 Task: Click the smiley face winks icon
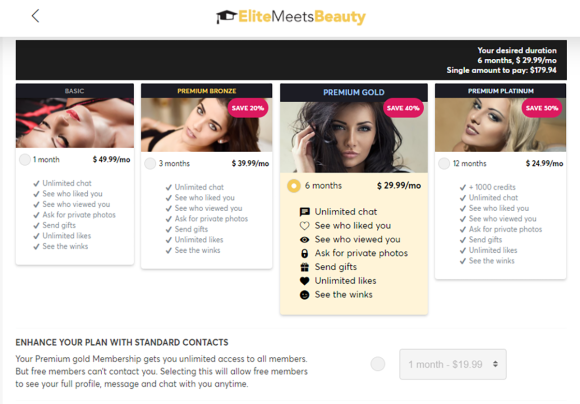point(304,295)
